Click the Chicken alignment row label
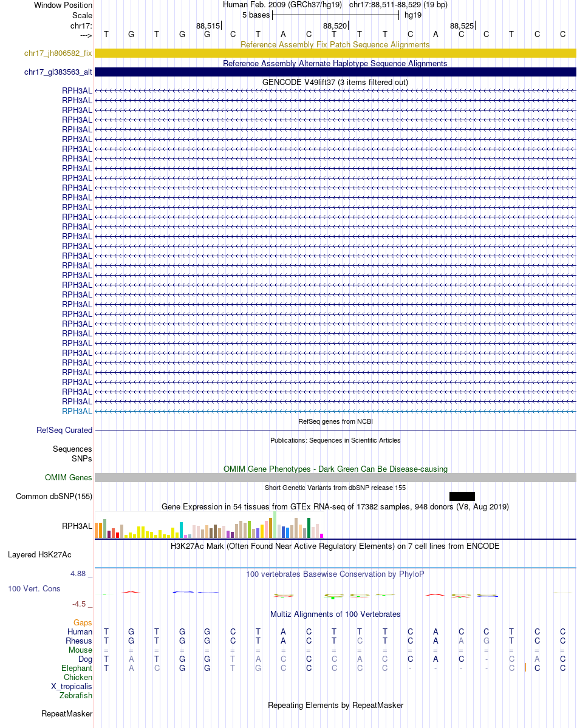577x728 pixels. 78,678
